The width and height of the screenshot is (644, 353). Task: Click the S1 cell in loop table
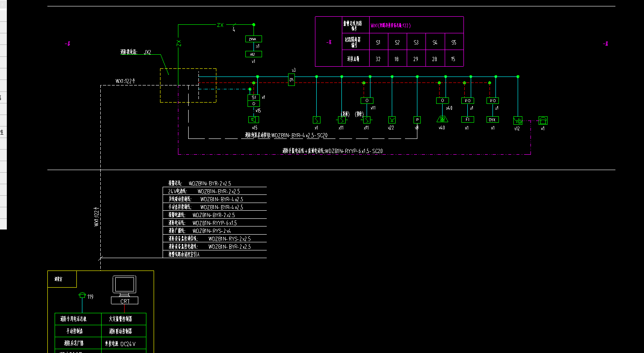pos(379,42)
